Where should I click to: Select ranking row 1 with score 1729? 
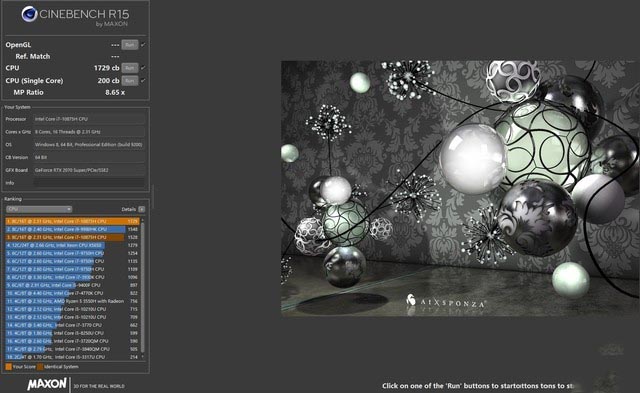[x=72, y=221]
